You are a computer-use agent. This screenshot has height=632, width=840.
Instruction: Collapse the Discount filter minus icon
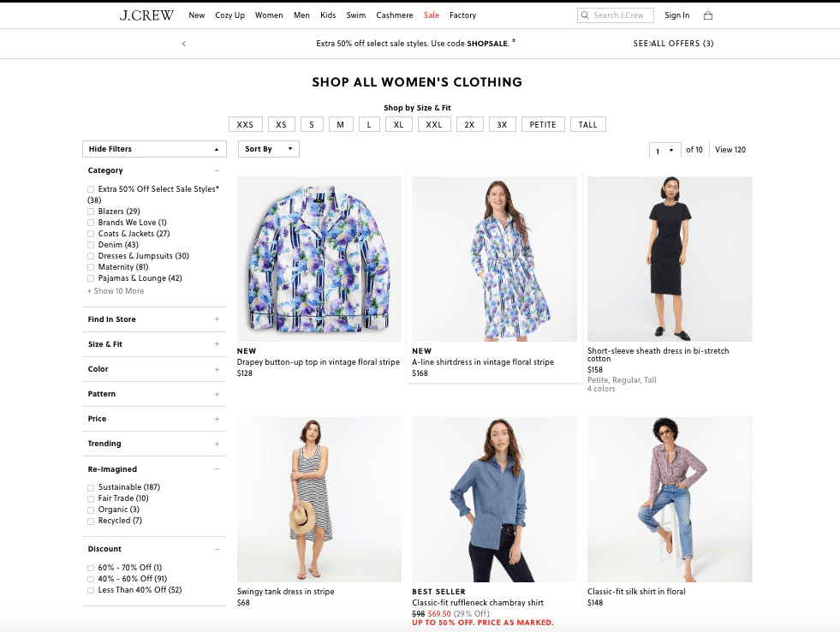217,549
